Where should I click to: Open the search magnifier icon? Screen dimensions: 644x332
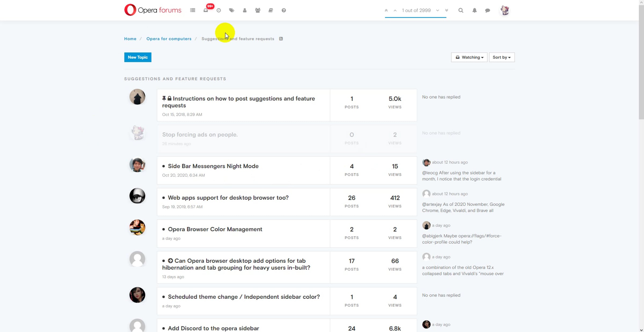click(461, 10)
